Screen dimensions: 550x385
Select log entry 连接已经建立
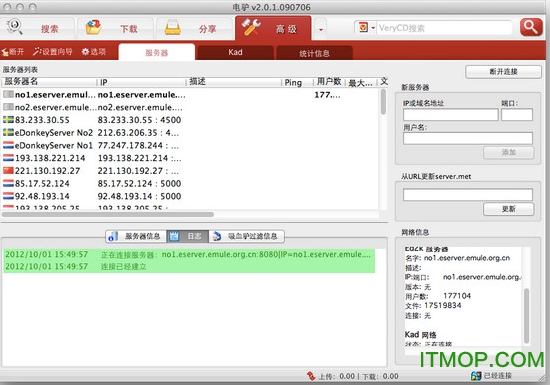189,266
